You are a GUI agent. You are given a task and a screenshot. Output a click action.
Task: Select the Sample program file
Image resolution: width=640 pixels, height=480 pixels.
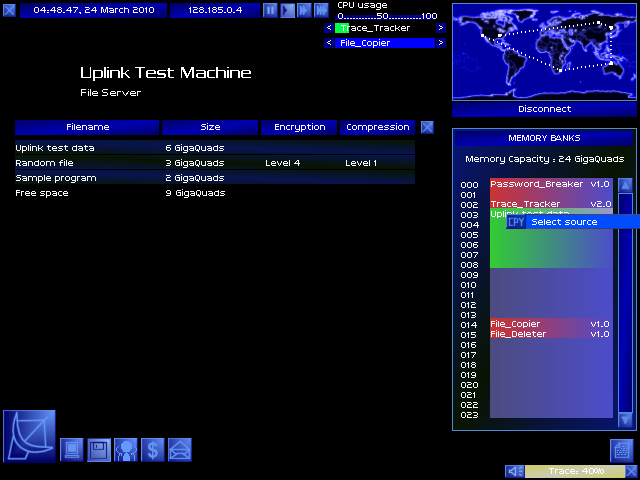(x=215, y=178)
